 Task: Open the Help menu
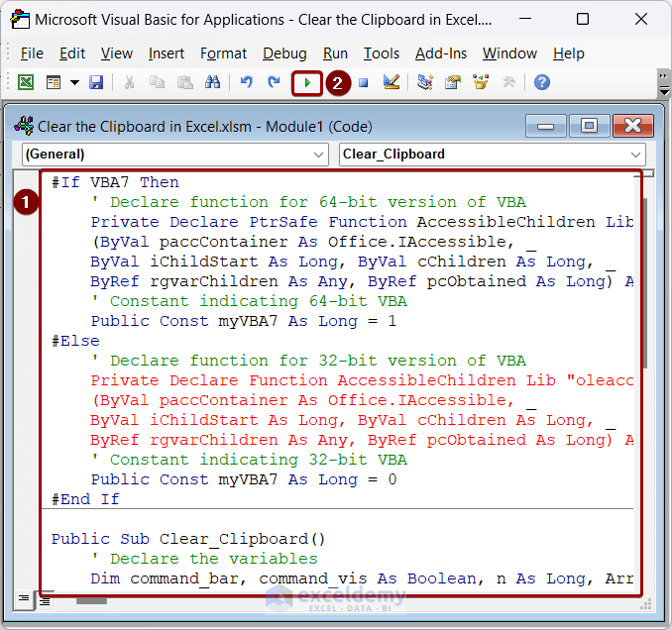pyautogui.click(x=568, y=53)
